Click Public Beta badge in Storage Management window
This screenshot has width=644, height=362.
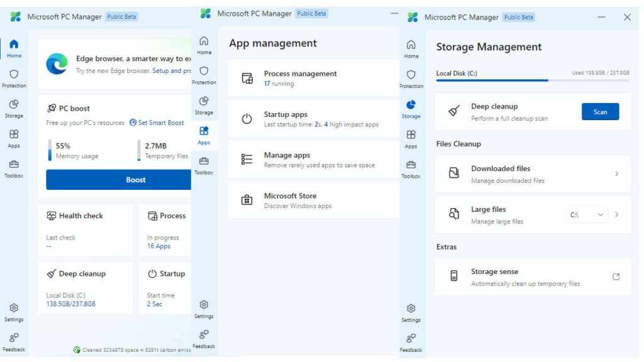518,17
